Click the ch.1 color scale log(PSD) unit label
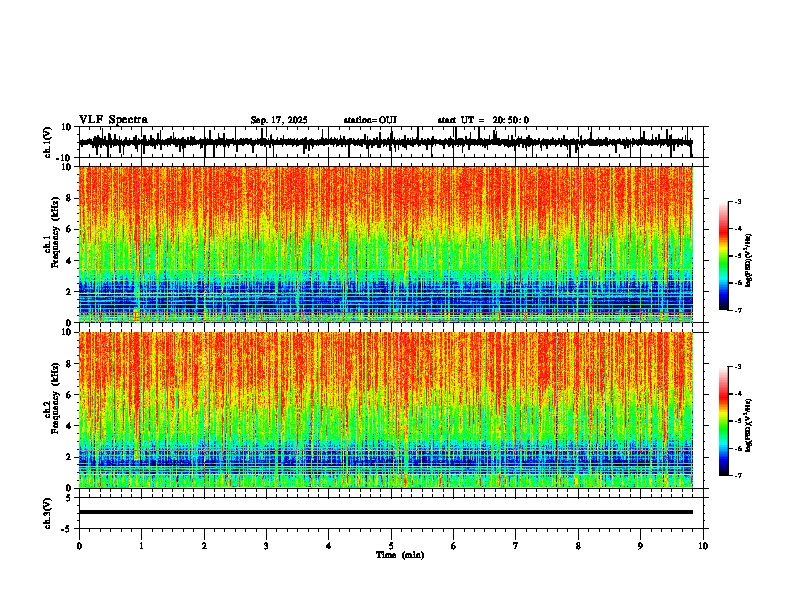Image resolution: width=792 pixels, height=612 pixels. coord(749,261)
